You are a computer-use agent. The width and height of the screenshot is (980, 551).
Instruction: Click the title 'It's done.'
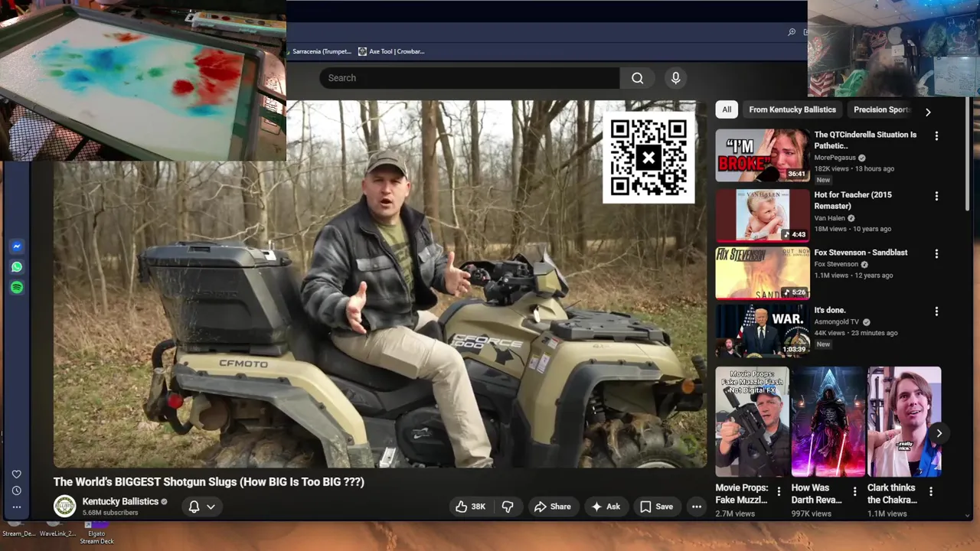(x=830, y=311)
